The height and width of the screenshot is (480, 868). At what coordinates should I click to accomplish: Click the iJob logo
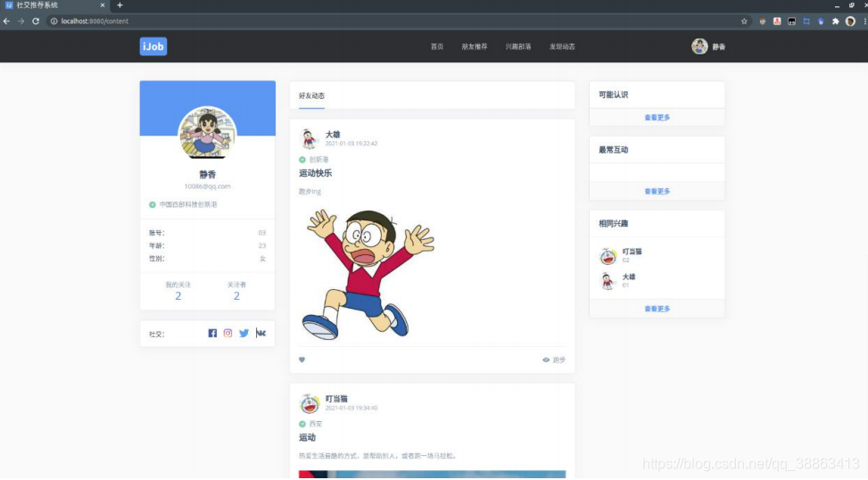153,46
